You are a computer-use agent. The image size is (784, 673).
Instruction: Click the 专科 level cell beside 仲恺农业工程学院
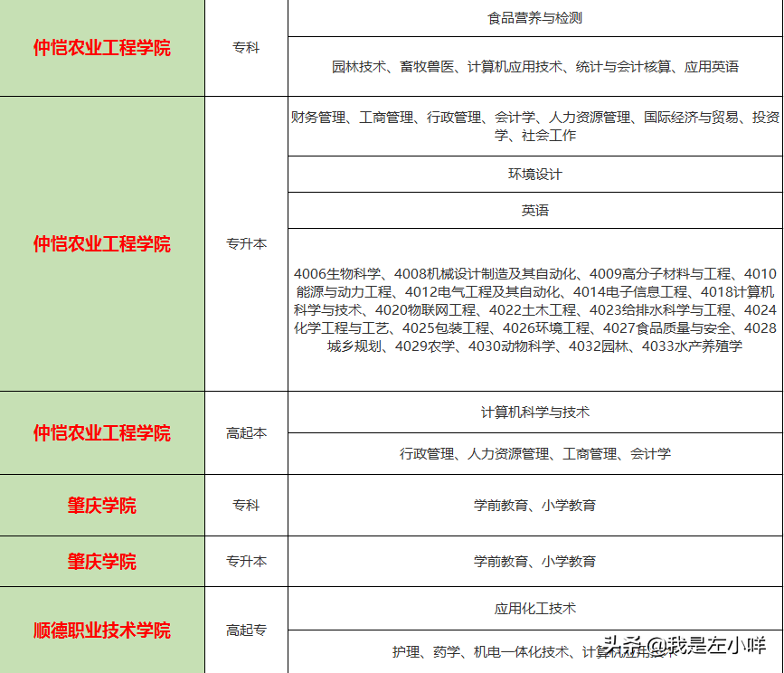248,47
